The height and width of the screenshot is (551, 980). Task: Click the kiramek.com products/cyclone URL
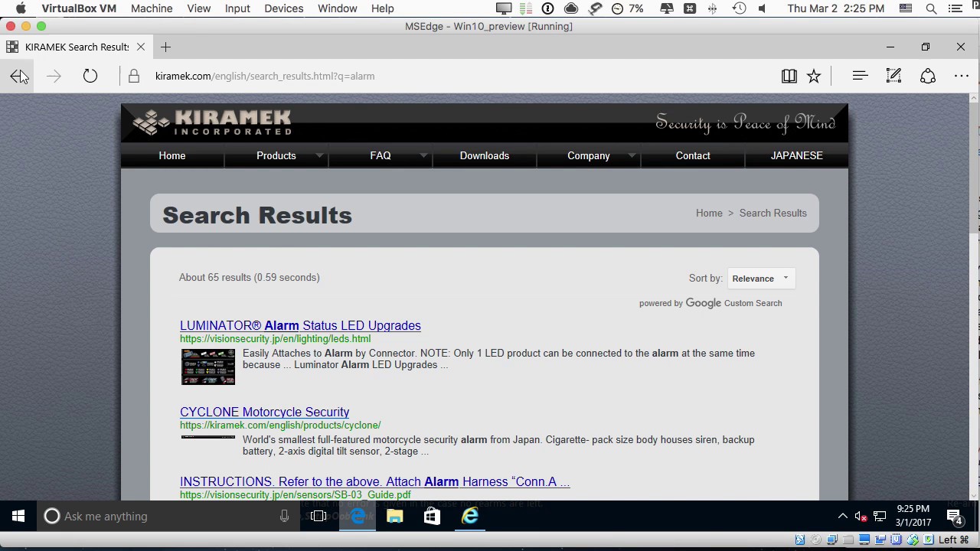(280, 425)
